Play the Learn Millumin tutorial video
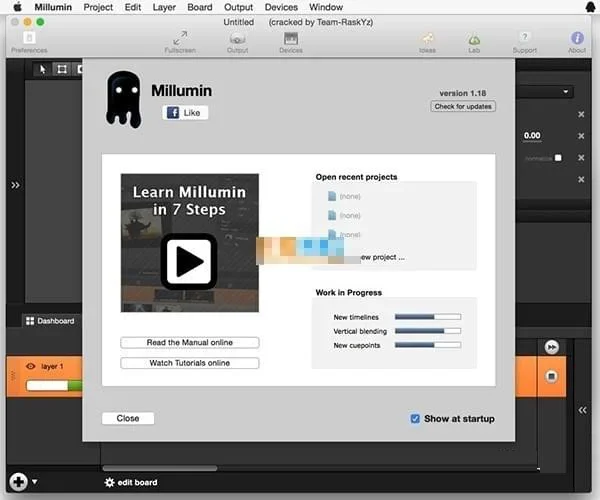600x500 pixels. 189,261
